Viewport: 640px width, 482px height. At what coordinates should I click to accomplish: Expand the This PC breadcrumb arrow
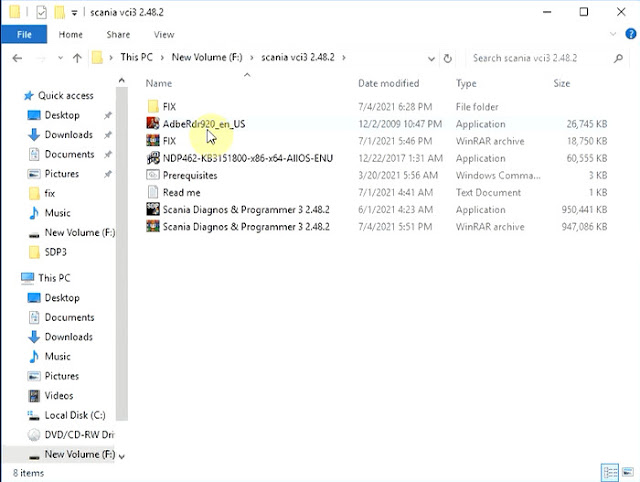click(x=162, y=58)
